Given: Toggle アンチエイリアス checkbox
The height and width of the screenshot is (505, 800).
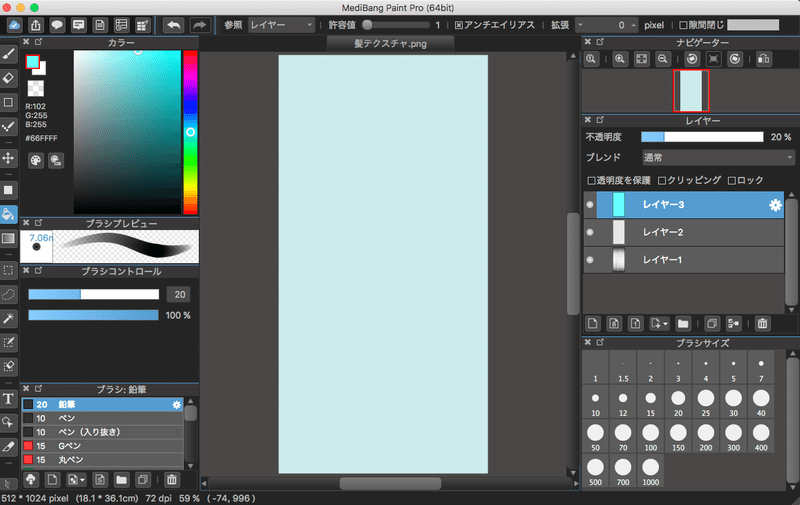Looking at the screenshot, I should 459,25.
